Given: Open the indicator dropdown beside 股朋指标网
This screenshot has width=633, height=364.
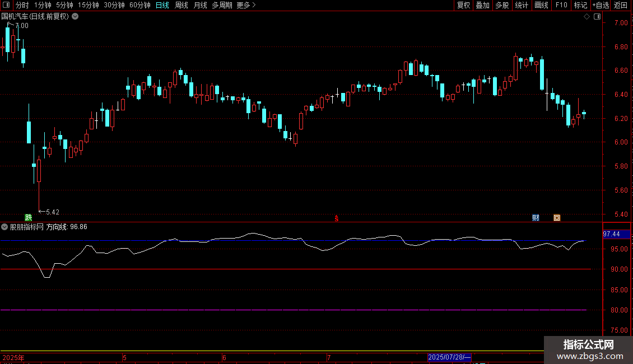Looking at the screenshot, I should click(4, 227).
